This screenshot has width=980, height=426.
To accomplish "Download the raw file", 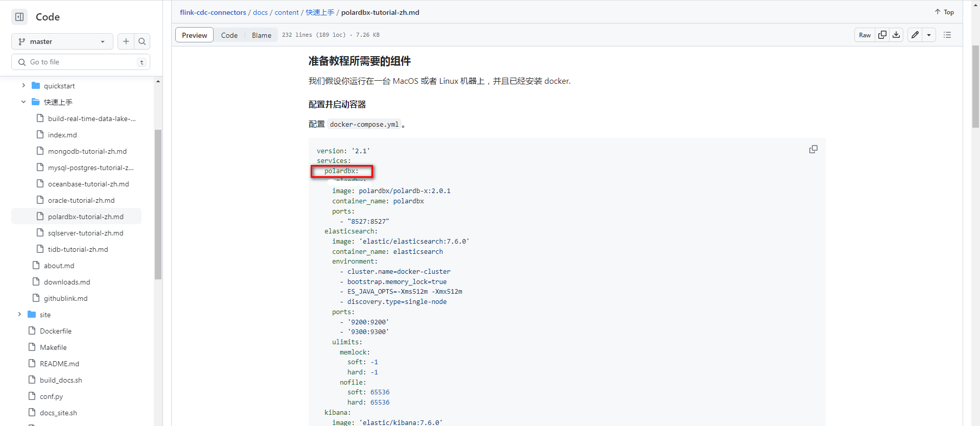I will tap(896, 35).
